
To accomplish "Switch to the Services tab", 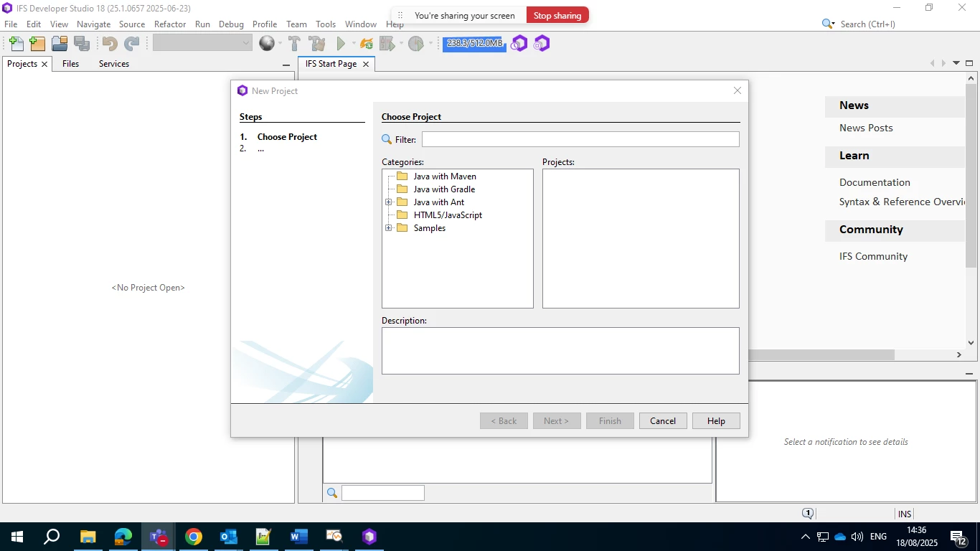I will [x=114, y=64].
